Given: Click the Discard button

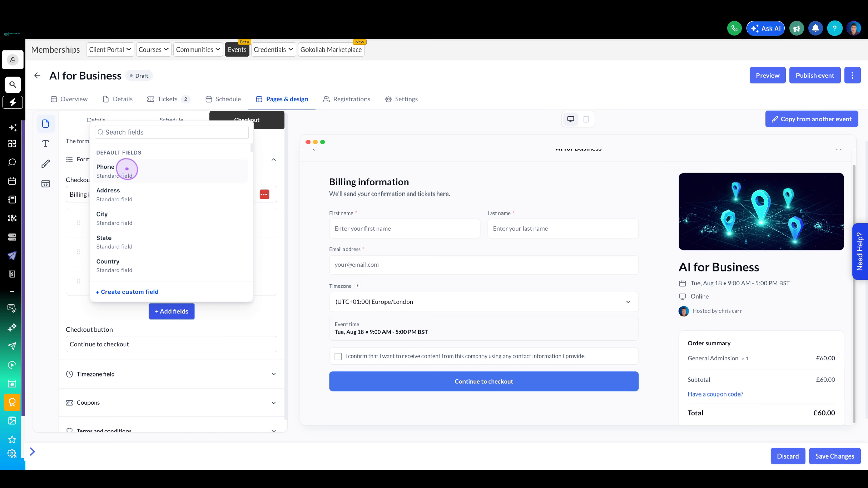Looking at the screenshot, I should [x=788, y=456].
